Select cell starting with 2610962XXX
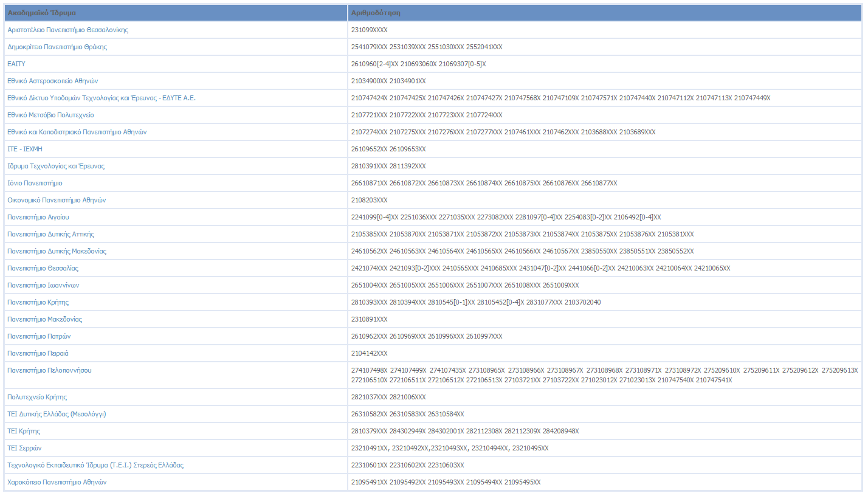Viewport: 868px width, 496px height. (x=605, y=336)
